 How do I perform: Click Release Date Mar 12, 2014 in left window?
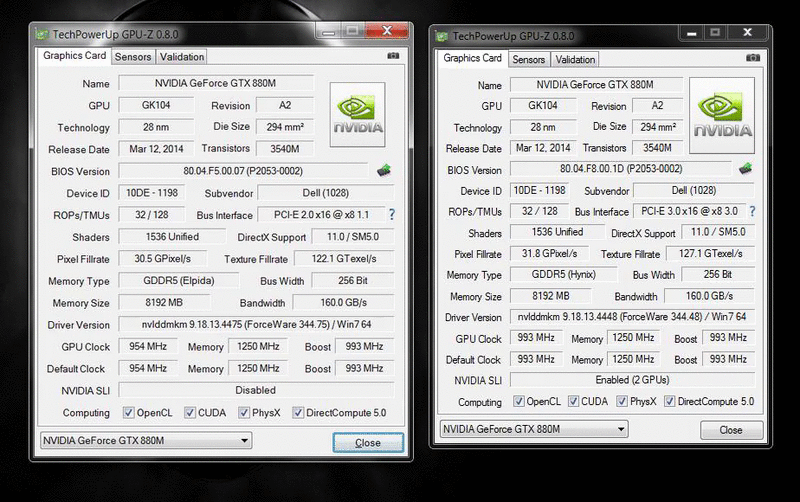[156, 149]
